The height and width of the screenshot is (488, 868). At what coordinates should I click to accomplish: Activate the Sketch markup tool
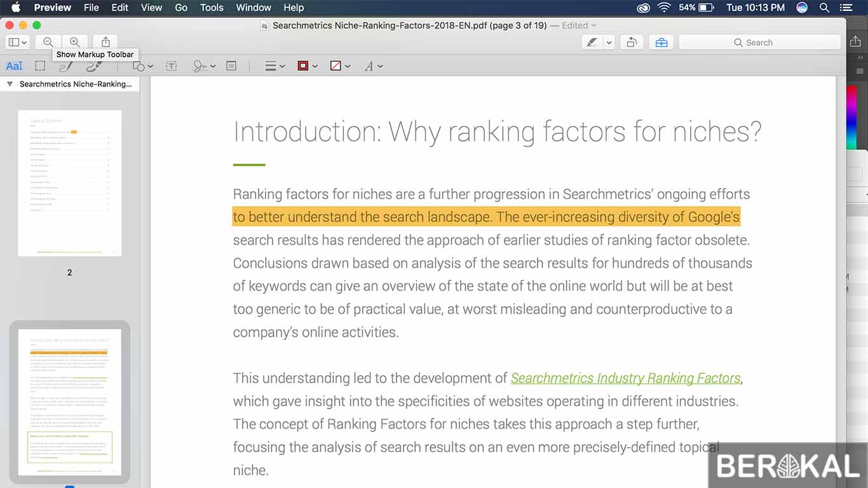point(65,66)
